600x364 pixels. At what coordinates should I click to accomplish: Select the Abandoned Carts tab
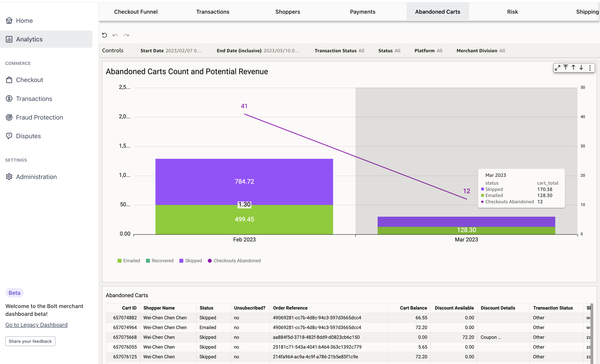pyautogui.click(x=438, y=11)
